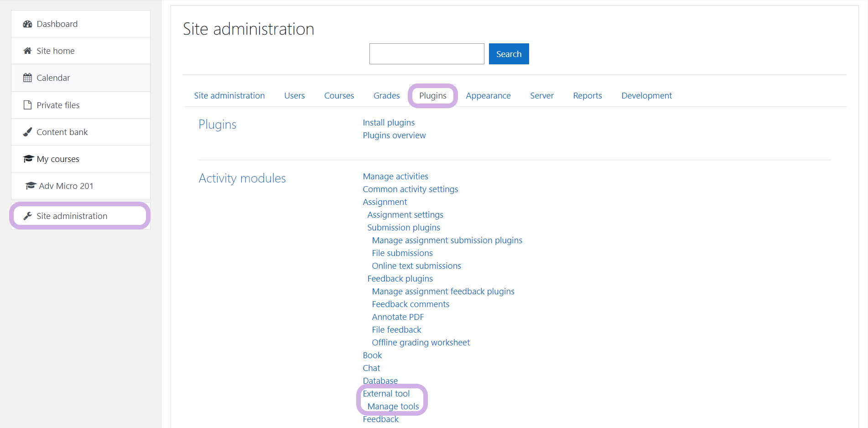Click the My courses graduation cap icon
This screenshot has width=868, height=428.
click(28, 159)
